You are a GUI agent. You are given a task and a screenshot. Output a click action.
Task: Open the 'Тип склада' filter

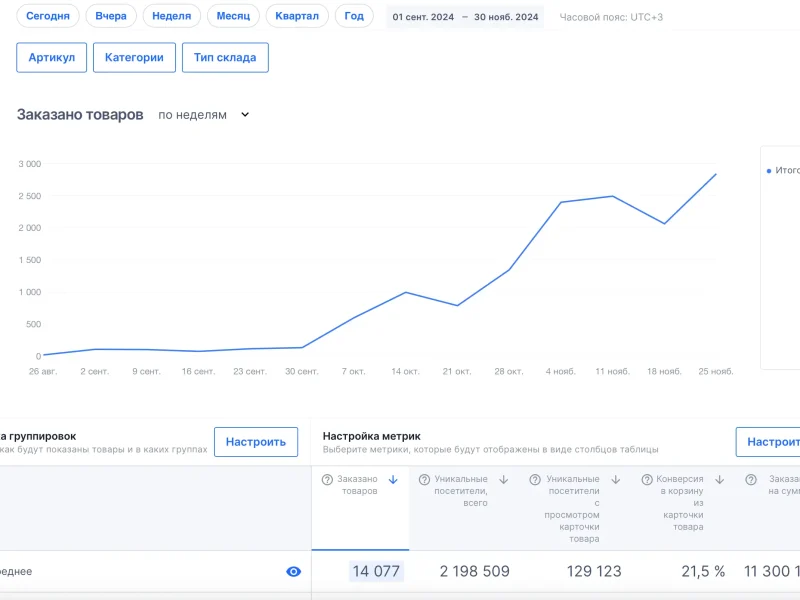(224, 58)
